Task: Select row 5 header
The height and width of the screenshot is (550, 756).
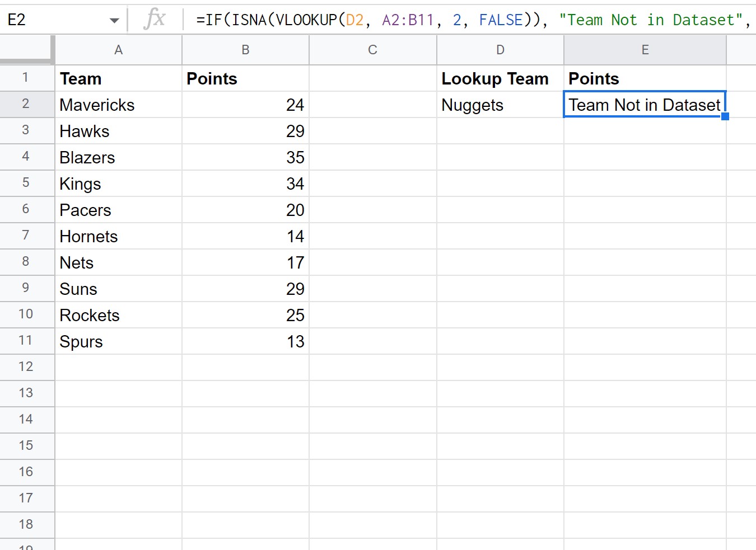Action: coord(27,184)
